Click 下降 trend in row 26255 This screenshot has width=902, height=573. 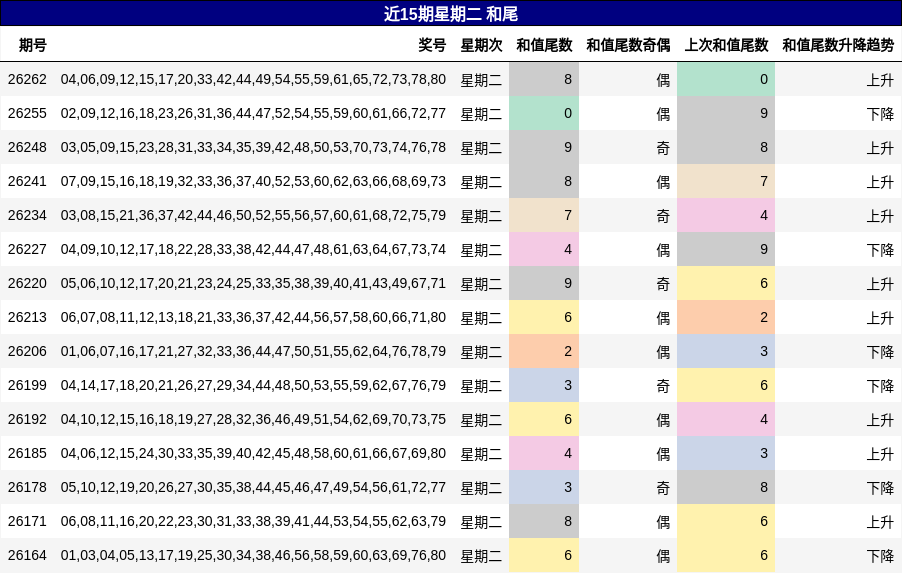(x=880, y=114)
